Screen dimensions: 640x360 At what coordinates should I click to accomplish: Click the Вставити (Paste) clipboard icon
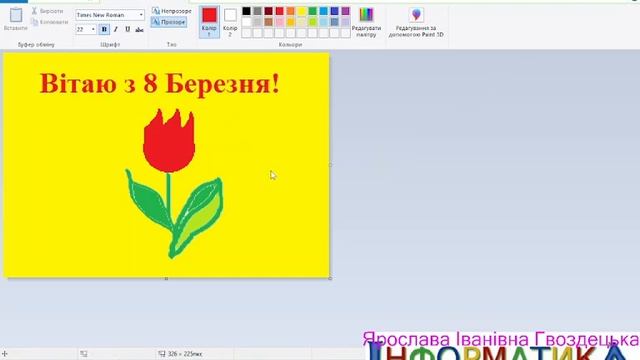click(x=16, y=15)
